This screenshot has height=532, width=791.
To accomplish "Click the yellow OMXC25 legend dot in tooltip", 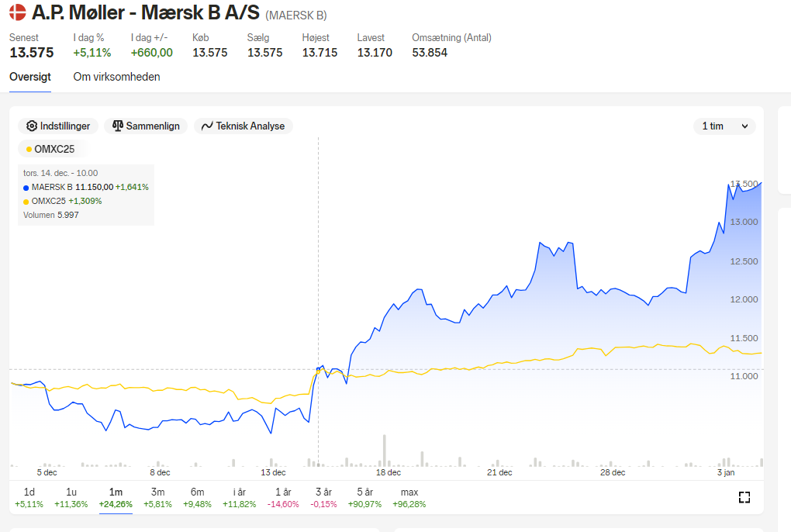I will coord(26,202).
